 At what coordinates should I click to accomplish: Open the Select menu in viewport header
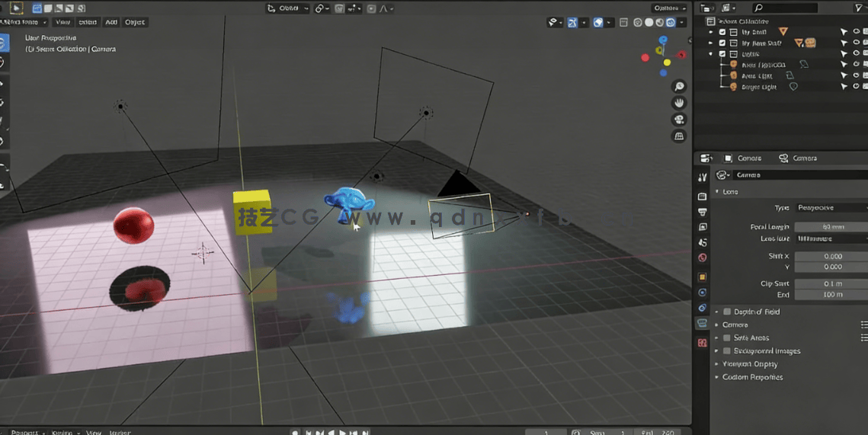click(x=88, y=22)
